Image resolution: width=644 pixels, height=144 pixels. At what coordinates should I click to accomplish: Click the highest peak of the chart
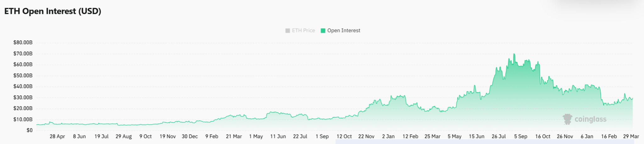(x=514, y=54)
